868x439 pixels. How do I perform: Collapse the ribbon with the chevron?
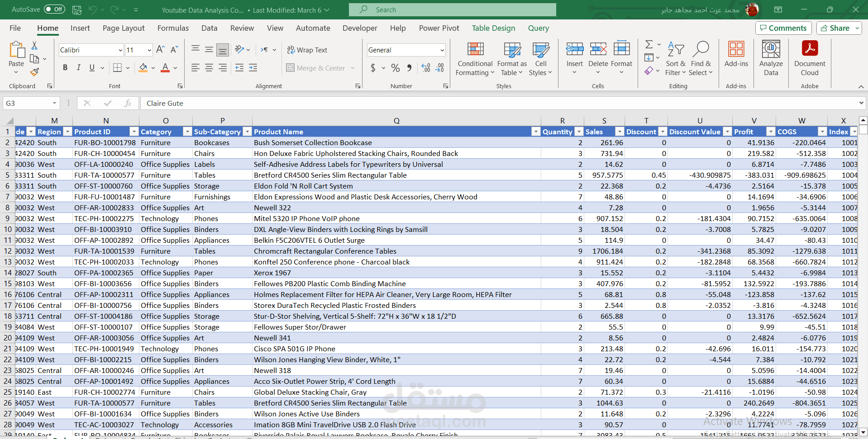click(x=861, y=86)
